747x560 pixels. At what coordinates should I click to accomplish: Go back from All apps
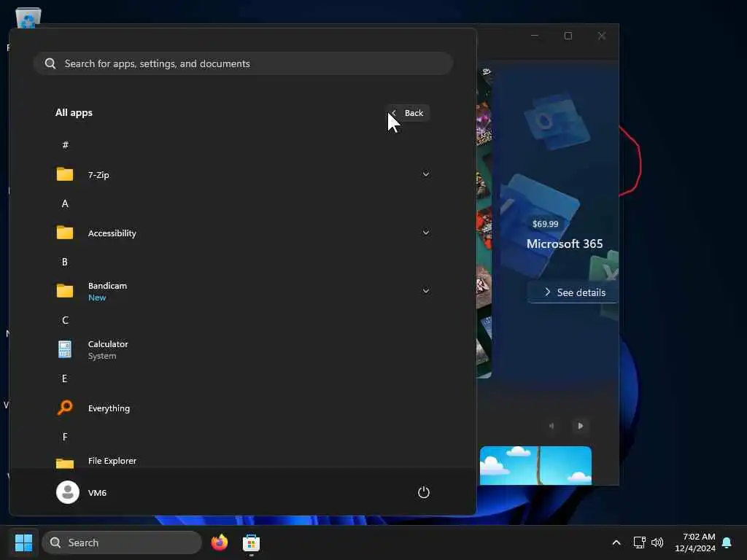point(409,113)
